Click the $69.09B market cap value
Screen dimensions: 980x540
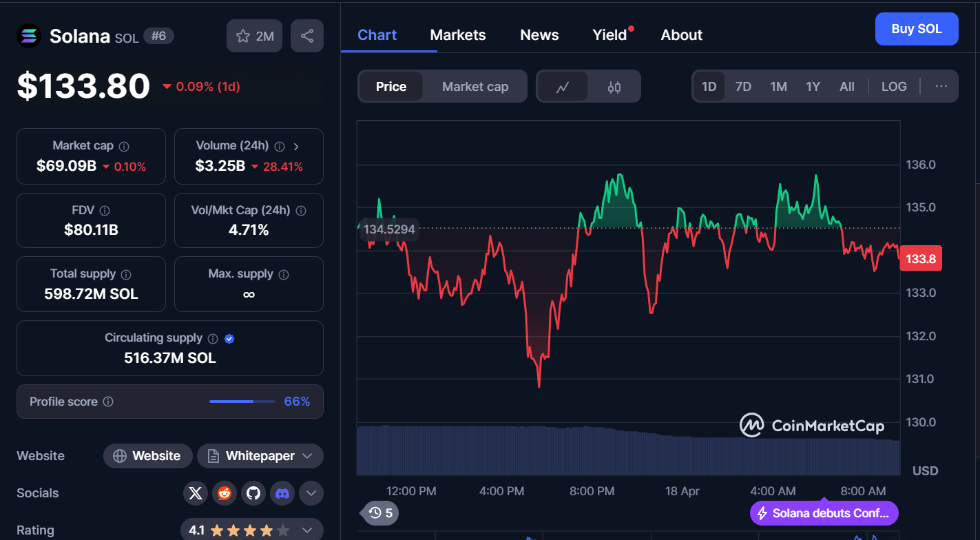pos(66,166)
